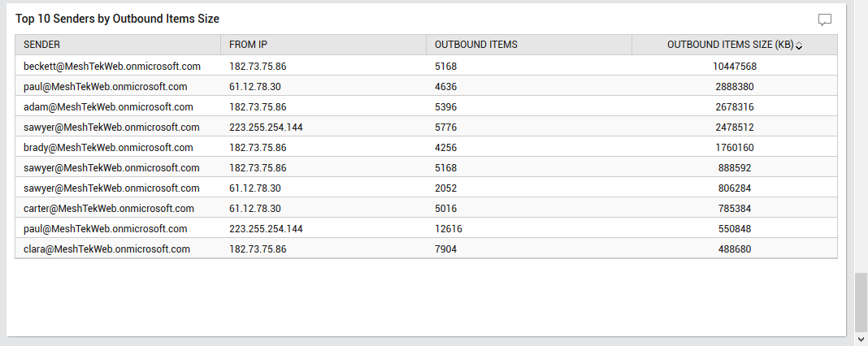Toggle sort arrow on Outbound Items Size column
868x346 pixels.
(799, 46)
